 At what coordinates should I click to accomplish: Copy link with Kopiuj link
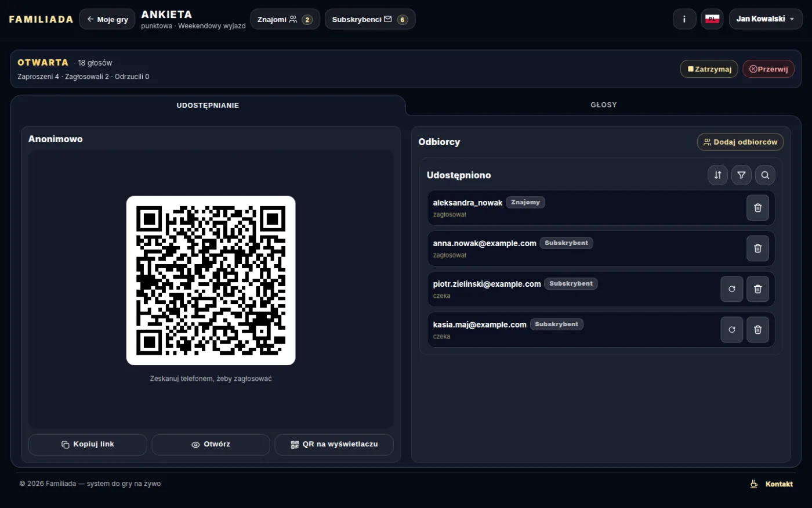pyautogui.click(x=88, y=445)
